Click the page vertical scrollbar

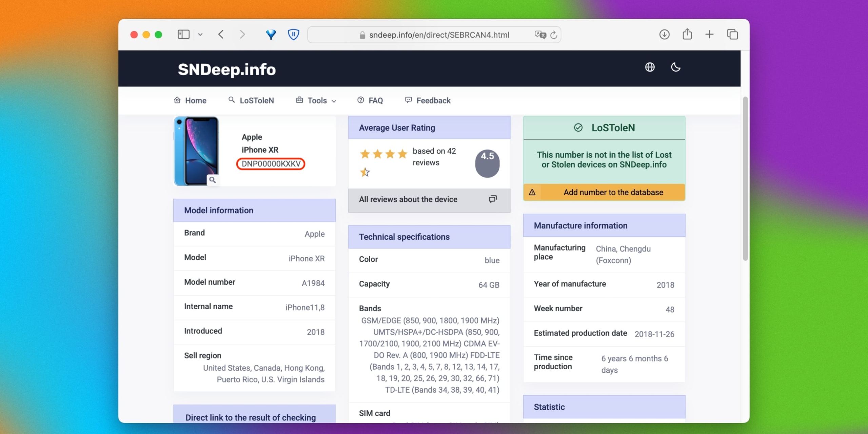tap(745, 179)
